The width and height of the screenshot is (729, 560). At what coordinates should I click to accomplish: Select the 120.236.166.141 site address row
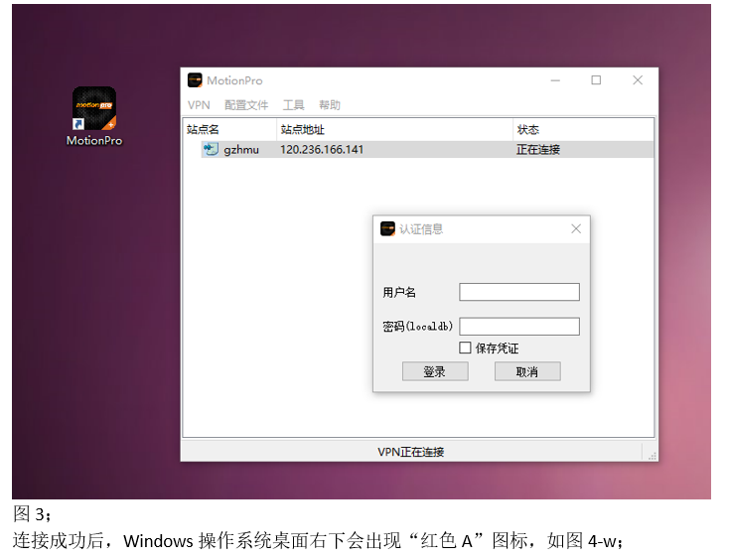point(322,150)
